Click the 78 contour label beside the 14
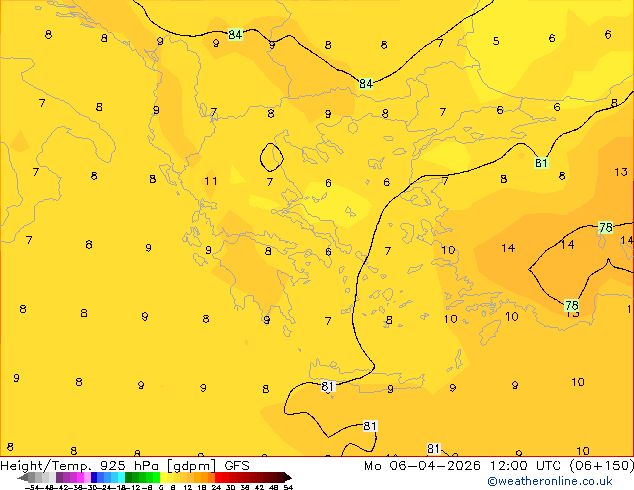 (x=606, y=228)
